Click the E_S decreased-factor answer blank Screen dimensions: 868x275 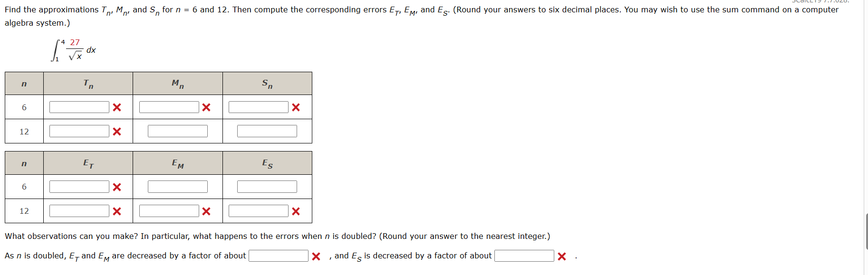tap(523, 256)
